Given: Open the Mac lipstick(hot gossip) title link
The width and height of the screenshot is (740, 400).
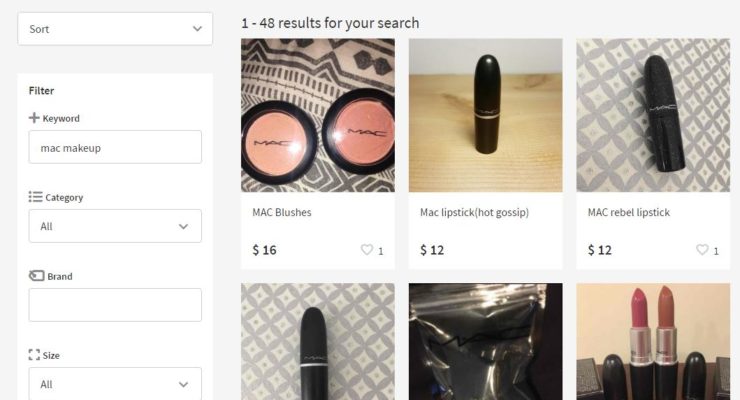Looking at the screenshot, I should (x=474, y=212).
